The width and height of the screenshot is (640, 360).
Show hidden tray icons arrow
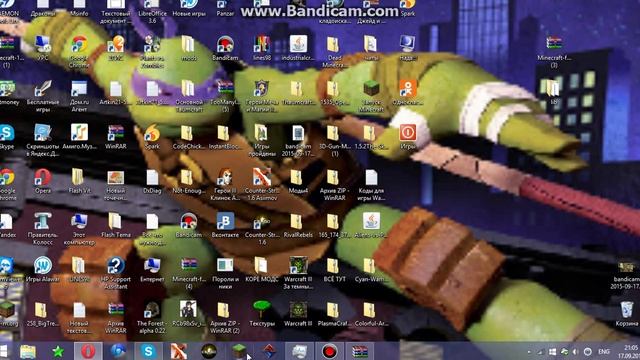coord(529,351)
